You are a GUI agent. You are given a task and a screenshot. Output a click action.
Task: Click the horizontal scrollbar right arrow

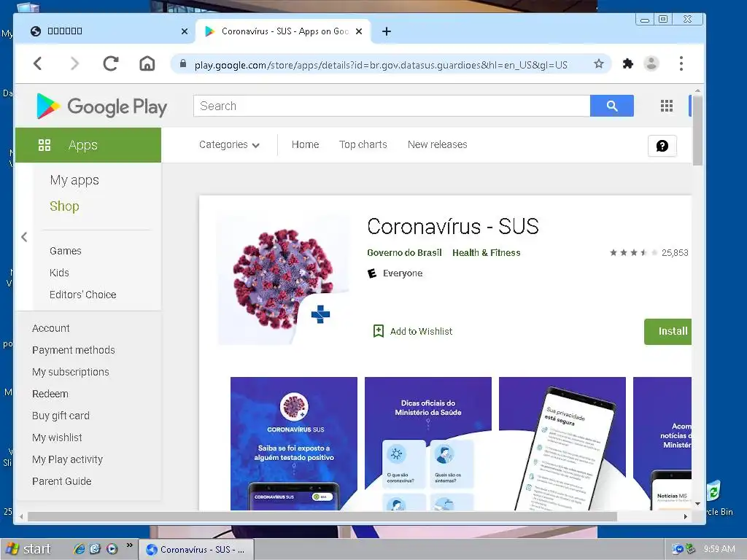686,516
